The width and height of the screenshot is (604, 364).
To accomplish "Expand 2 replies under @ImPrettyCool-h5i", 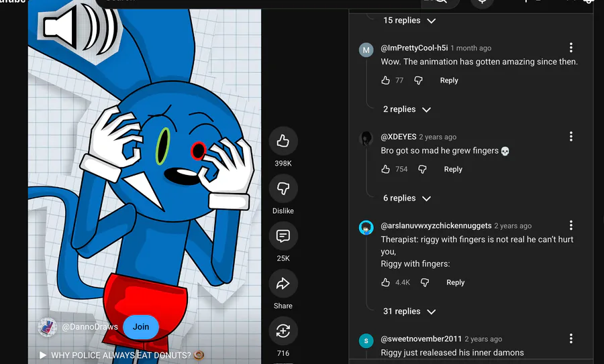I will 407,109.
